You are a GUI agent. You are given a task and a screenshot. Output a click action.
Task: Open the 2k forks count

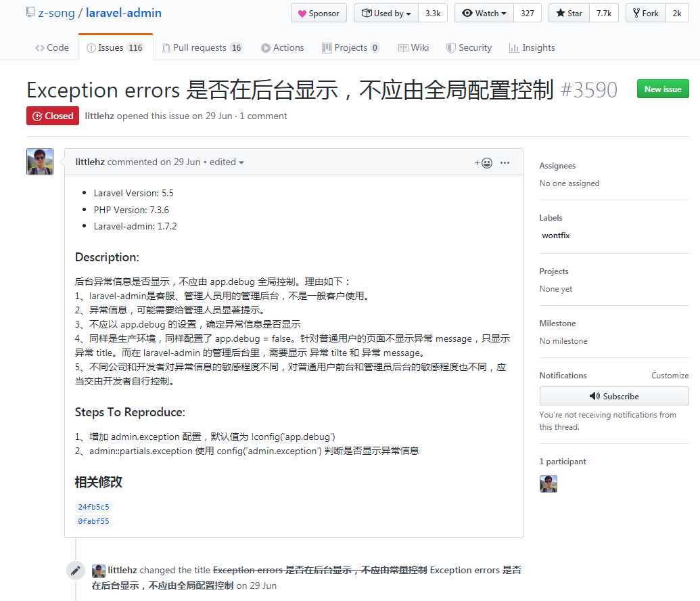pyautogui.click(x=677, y=14)
